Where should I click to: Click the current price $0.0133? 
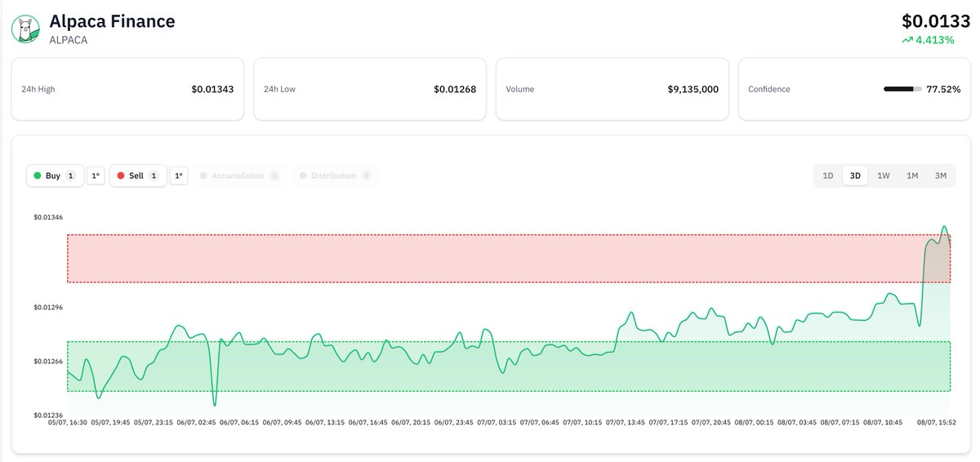(936, 20)
